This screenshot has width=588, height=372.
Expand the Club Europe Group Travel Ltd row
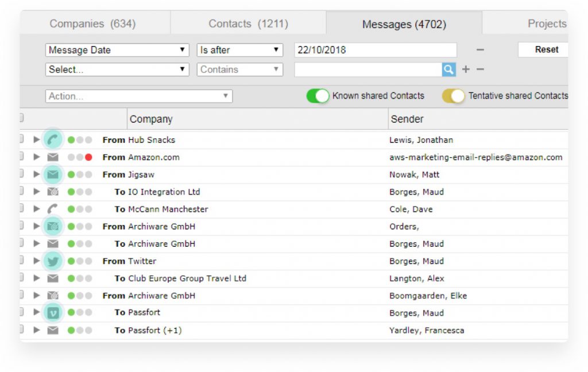point(36,278)
